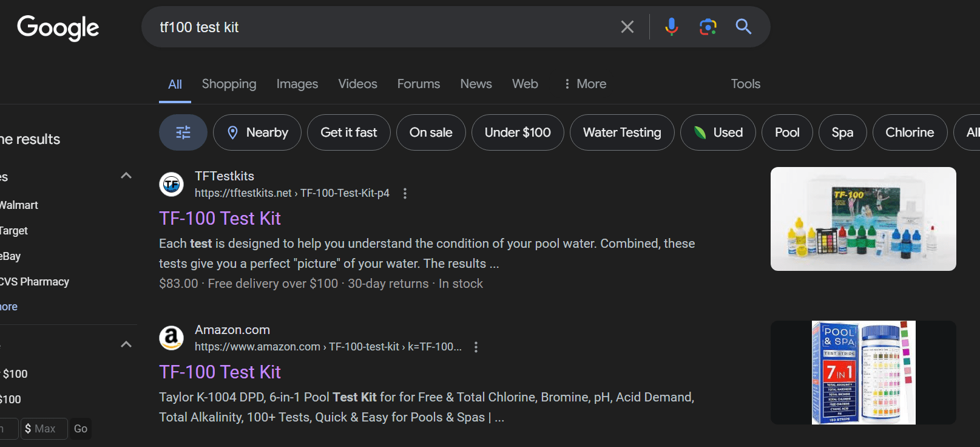Click the tftestkits.net URL breadcrumb
The width and height of the screenshot is (980, 447).
point(292,193)
